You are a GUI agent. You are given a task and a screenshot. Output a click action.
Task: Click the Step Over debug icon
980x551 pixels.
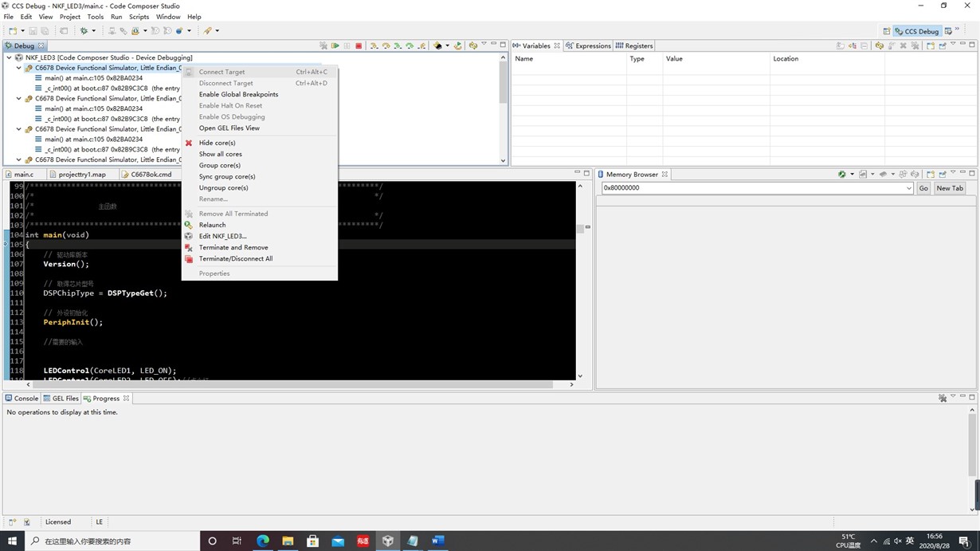[x=386, y=45]
